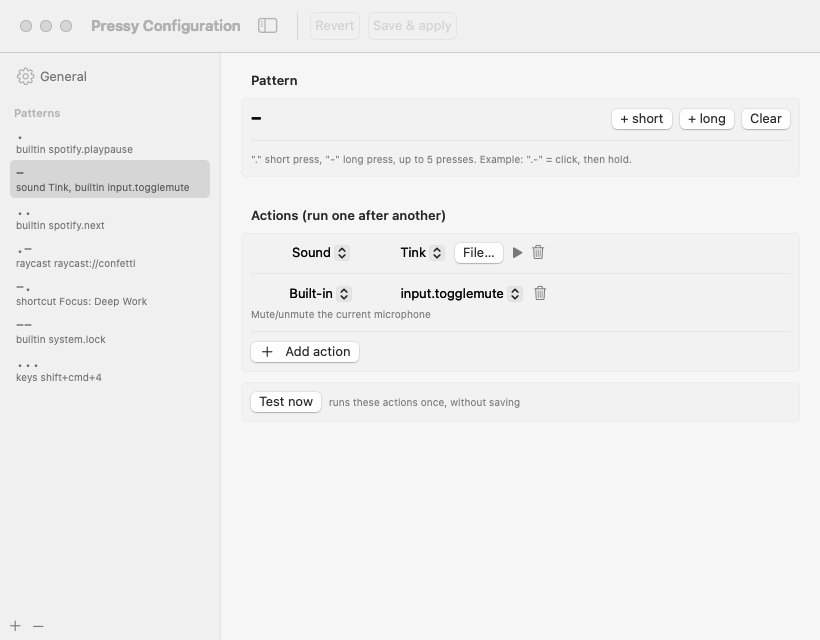The width and height of the screenshot is (820, 640).
Task: Click 'Actions (run one after another)' heading
Action: click(348, 215)
